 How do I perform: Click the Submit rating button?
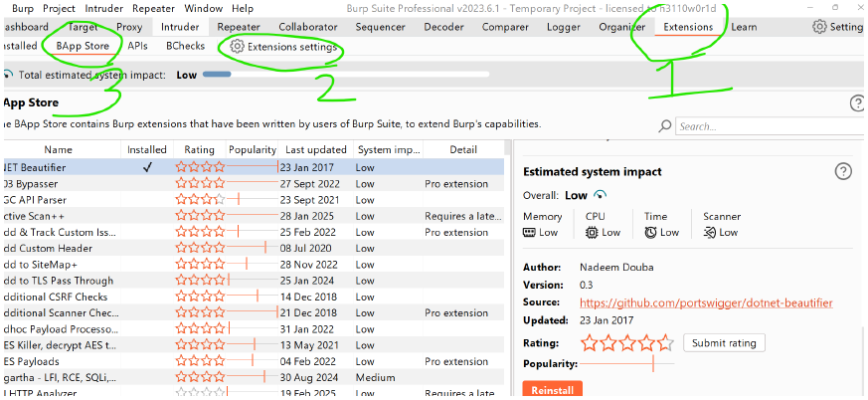pos(724,343)
